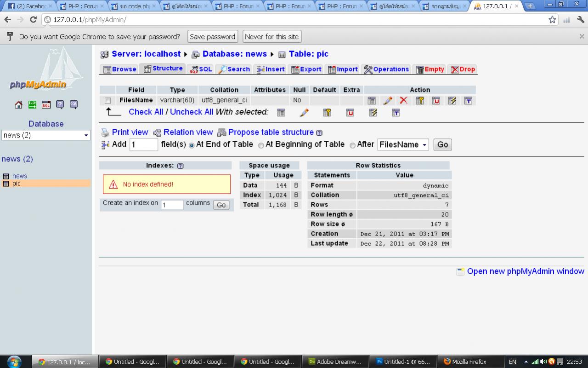
Task: Go to the Insert tab
Action: tap(270, 69)
